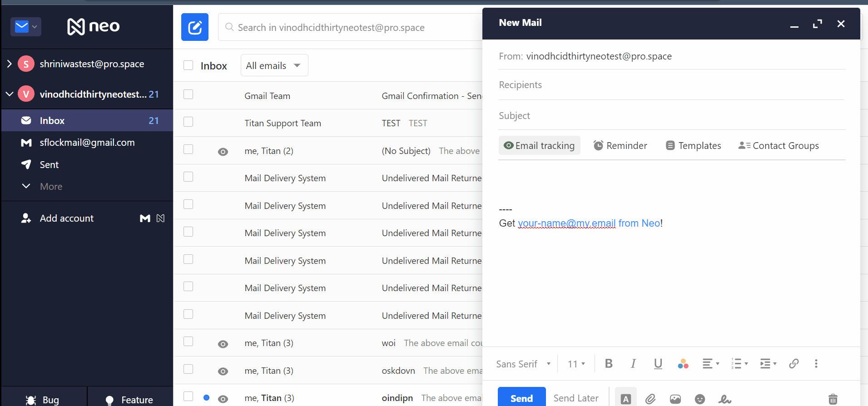Open the Templates option in the composer

tap(693, 145)
